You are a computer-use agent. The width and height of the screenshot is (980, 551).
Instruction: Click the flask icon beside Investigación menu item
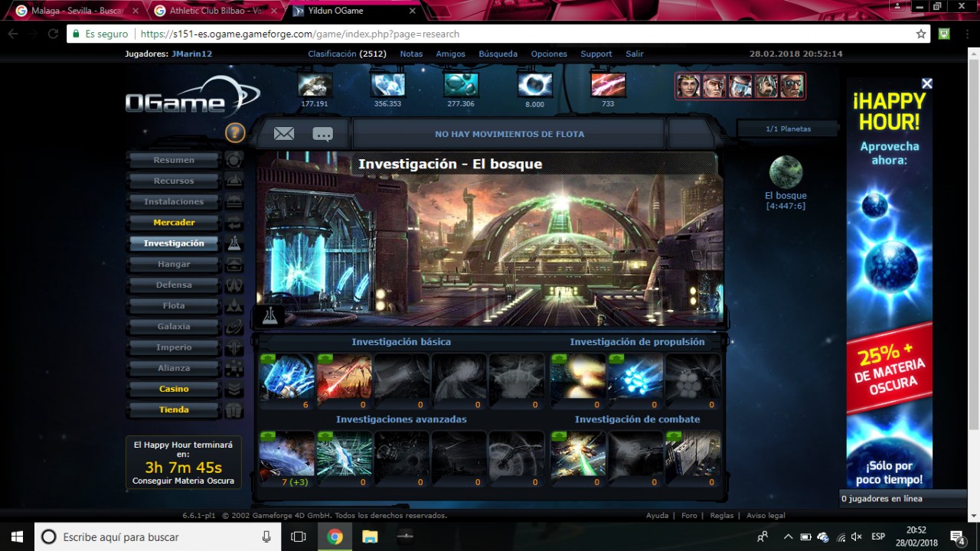click(x=234, y=243)
